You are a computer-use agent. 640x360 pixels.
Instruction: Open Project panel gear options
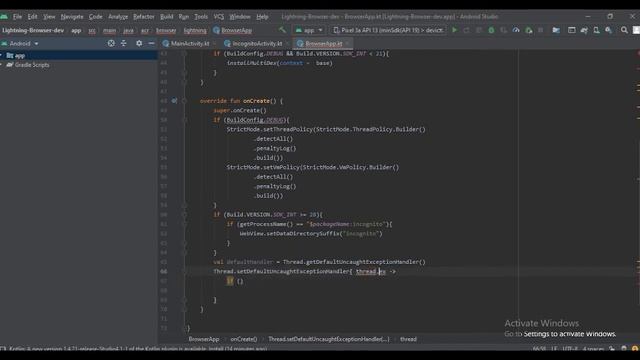pyautogui.click(x=139, y=43)
